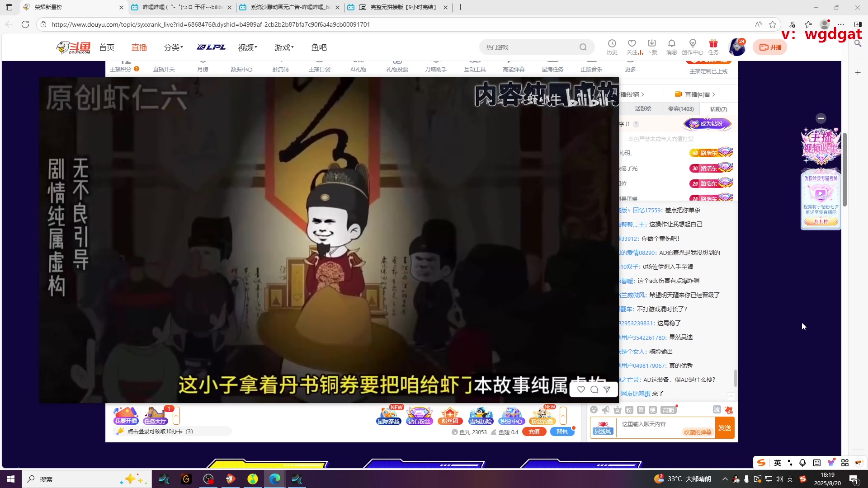Click the 开播 start streaming button

point(770,47)
